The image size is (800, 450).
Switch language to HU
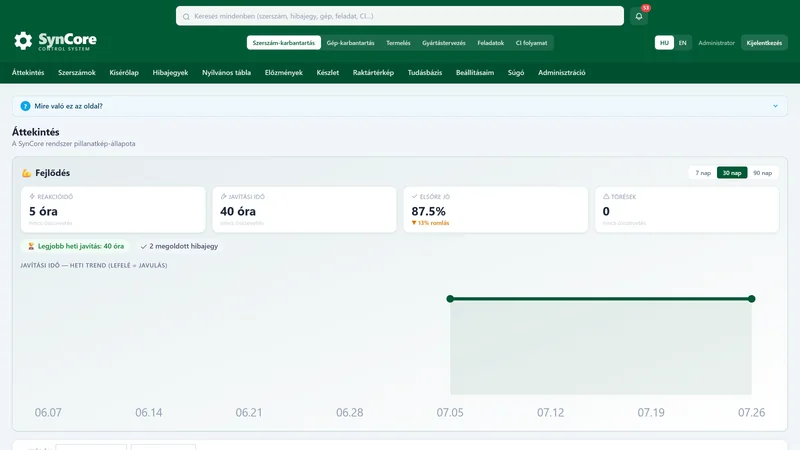[x=664, y=43]
